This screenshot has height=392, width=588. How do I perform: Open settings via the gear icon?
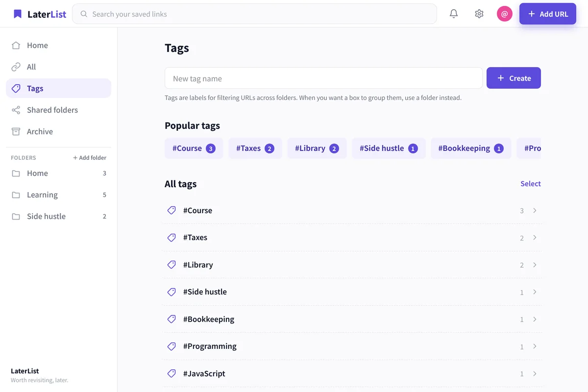pos(479,14)
